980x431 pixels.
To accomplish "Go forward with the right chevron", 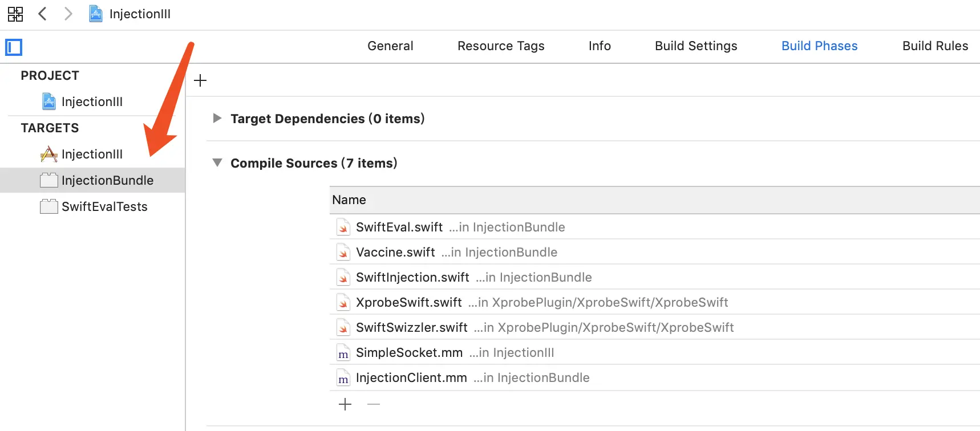I will pos(68,14).
